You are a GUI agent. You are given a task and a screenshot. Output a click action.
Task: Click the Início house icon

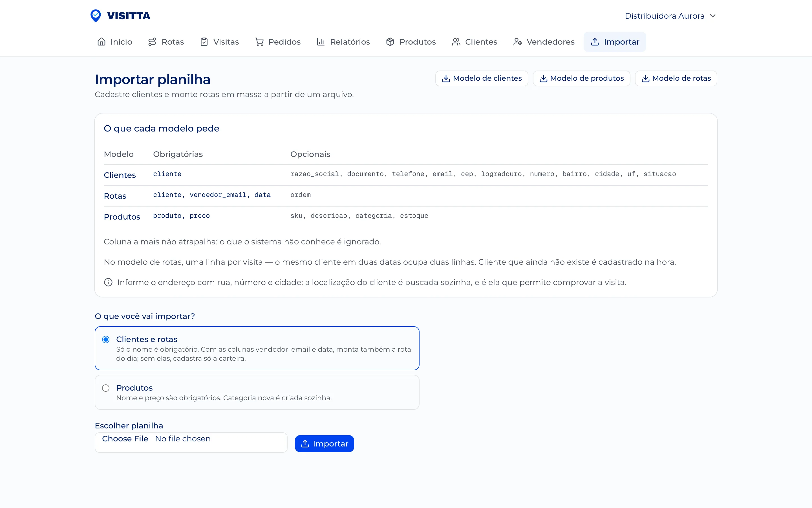pos(101,42)
